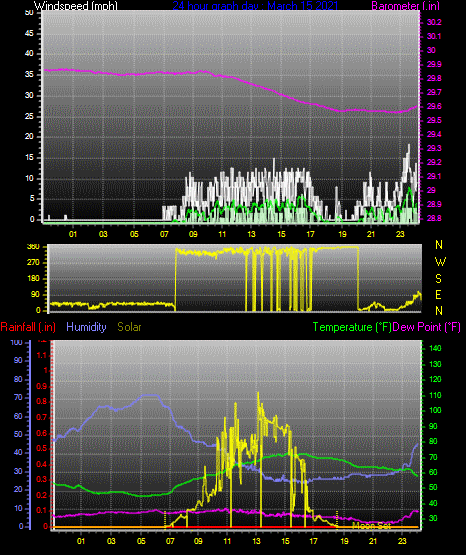Viewport: 466px width, 555px height.
Task: Click the 'Solar' legend label
Action: [129, 327]
